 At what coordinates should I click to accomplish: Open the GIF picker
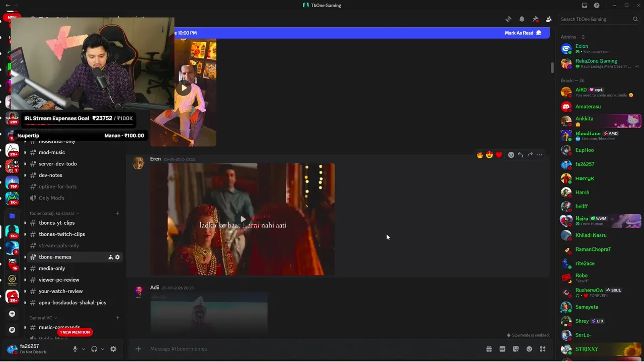coord(502,349)
